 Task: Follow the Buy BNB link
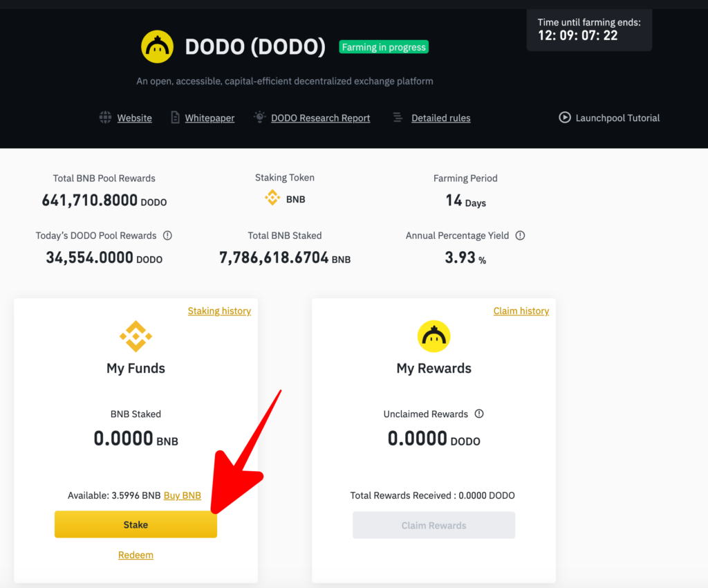click(183, 495)
